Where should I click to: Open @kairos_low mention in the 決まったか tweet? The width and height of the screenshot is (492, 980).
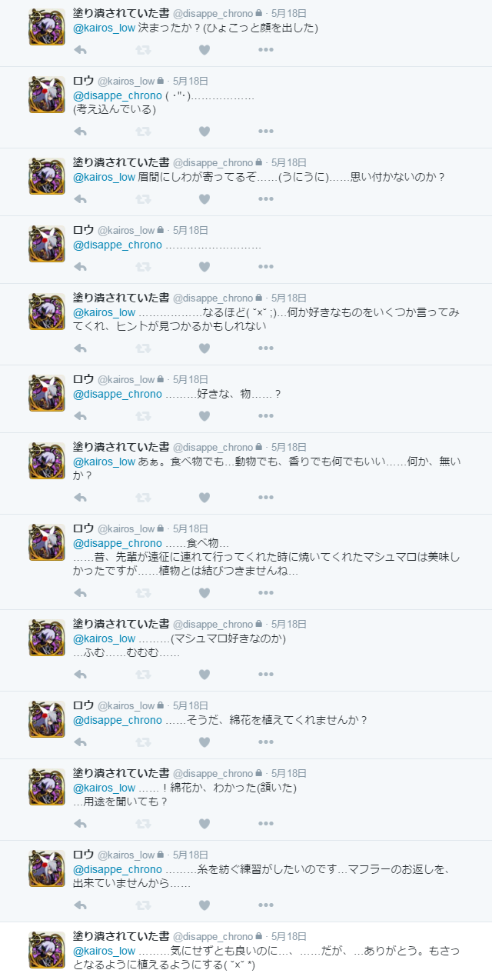click(104, 28)
